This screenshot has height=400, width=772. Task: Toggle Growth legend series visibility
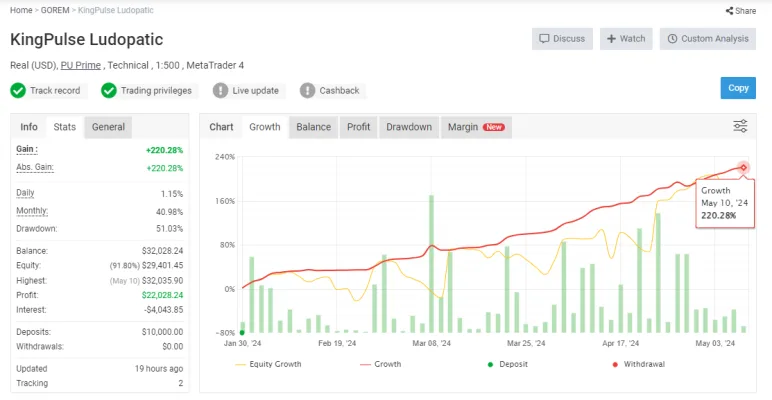[x=381, y=364]
